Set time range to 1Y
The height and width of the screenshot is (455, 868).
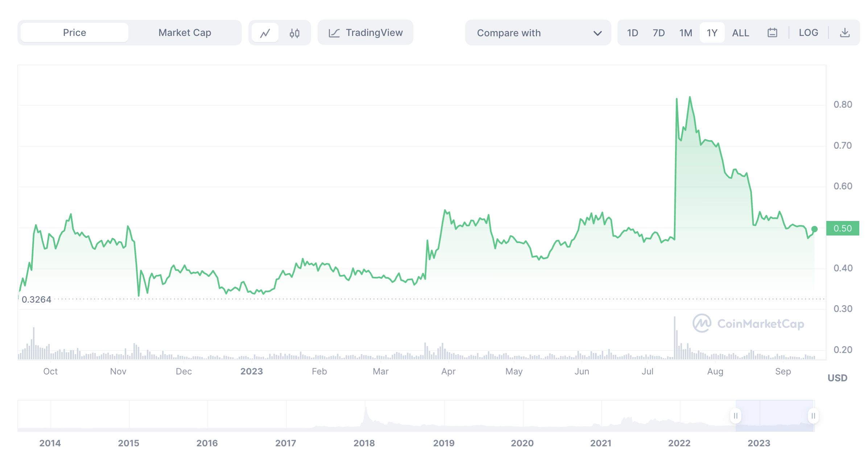click(712, 33)
